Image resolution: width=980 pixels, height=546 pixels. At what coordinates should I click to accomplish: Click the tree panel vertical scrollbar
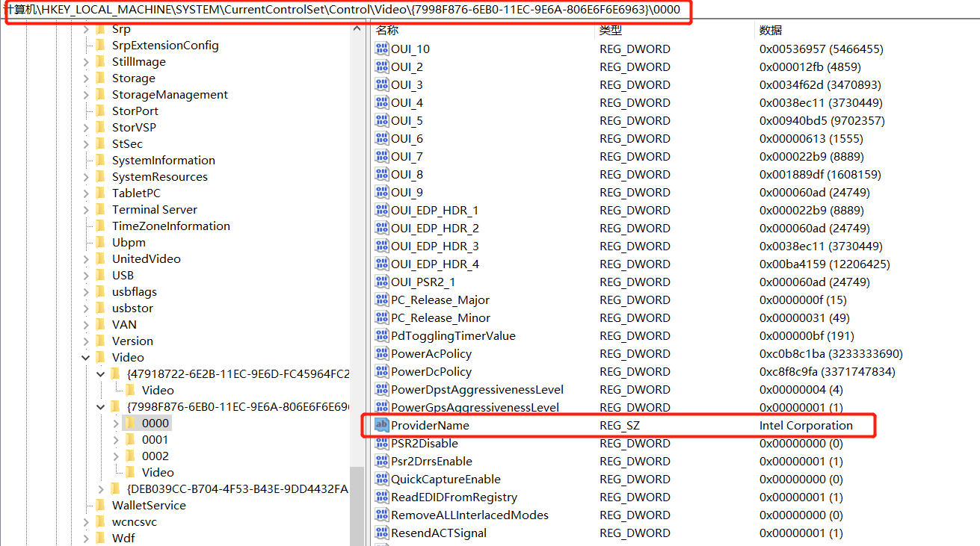tap(354, 224)
